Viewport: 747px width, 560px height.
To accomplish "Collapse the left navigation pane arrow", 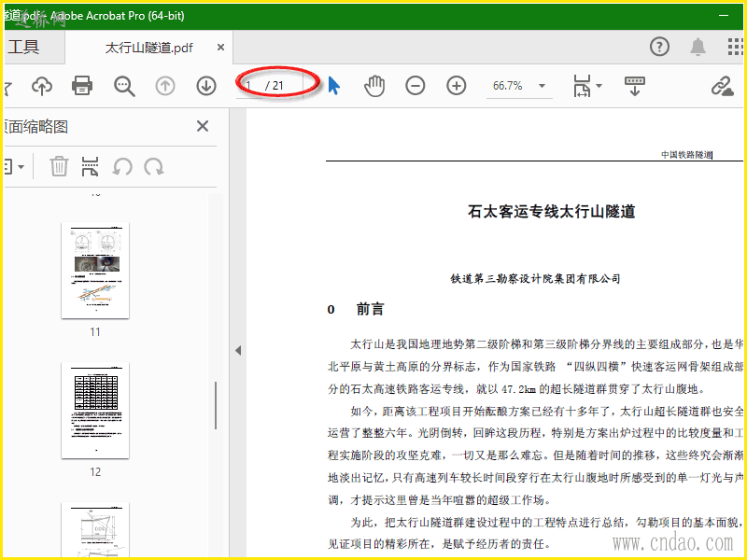I will point(238,351).
